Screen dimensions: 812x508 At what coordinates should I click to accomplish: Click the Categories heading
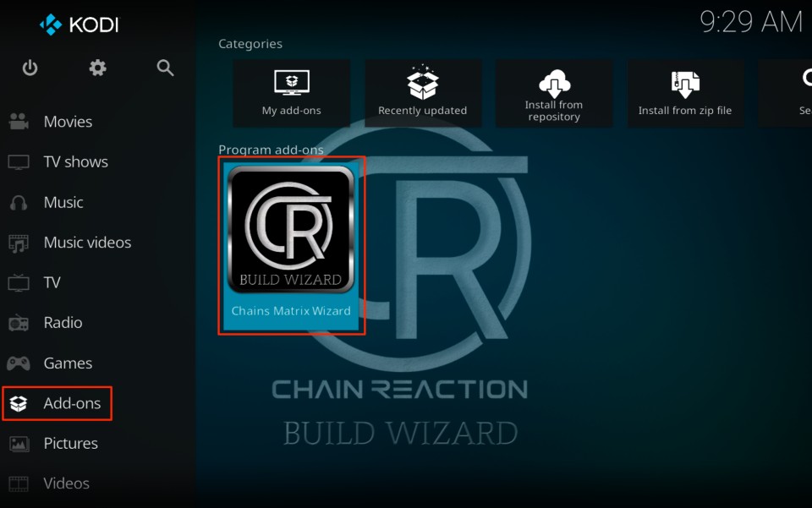pos(250,44)
